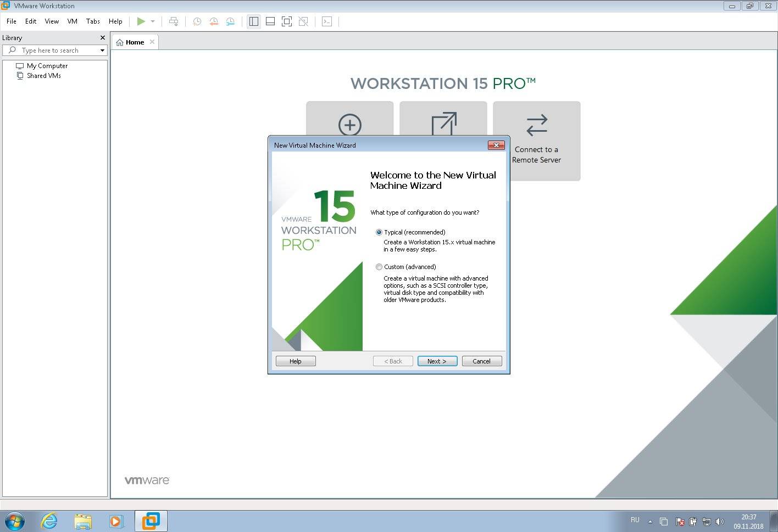Click the Connect to a Remote Server tile
Viewport: 778px width, 532px height.
(536, 141)
